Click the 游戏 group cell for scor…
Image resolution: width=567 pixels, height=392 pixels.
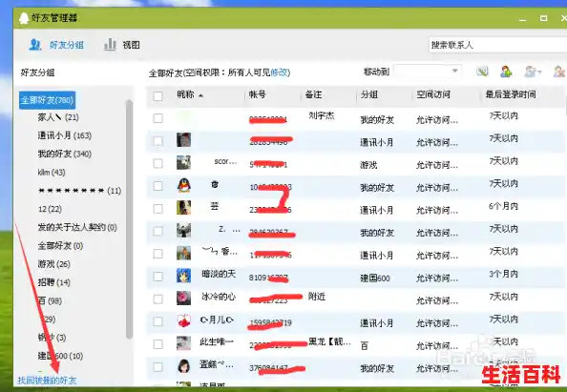(368, 165)
